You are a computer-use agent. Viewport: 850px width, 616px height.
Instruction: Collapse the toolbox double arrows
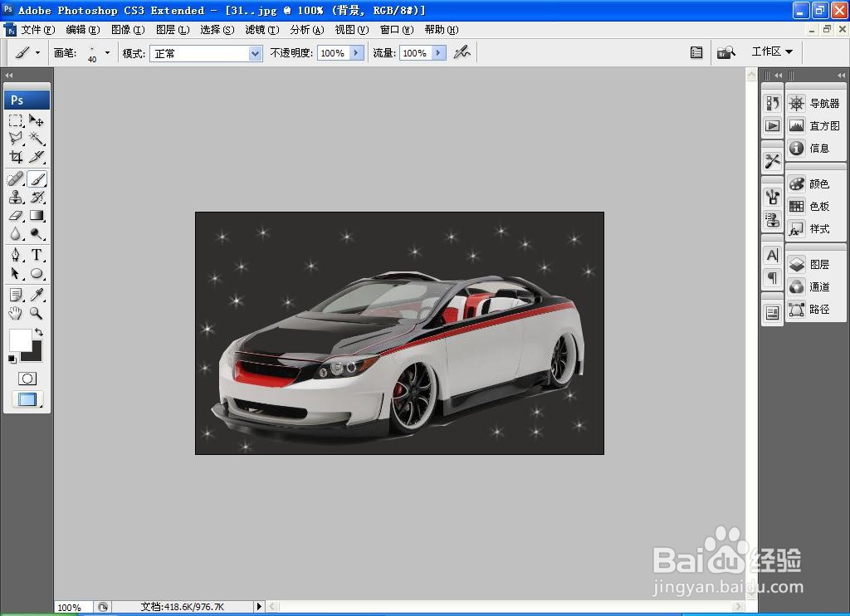pyautogui.click(x=8, y=76)
